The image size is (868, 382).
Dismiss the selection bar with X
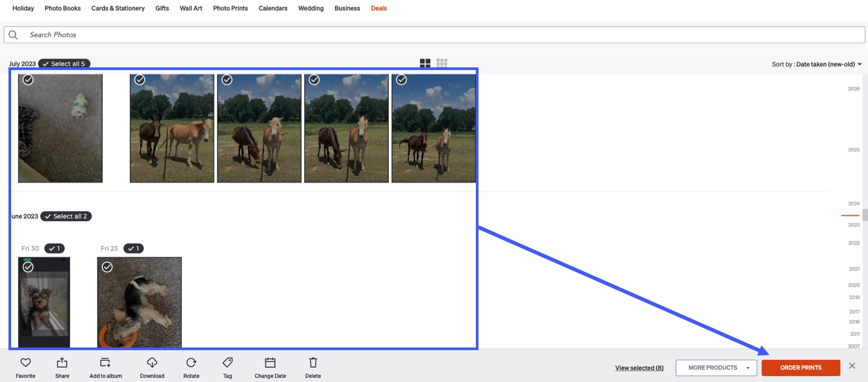pyautogui.click(x=852, y=366)
